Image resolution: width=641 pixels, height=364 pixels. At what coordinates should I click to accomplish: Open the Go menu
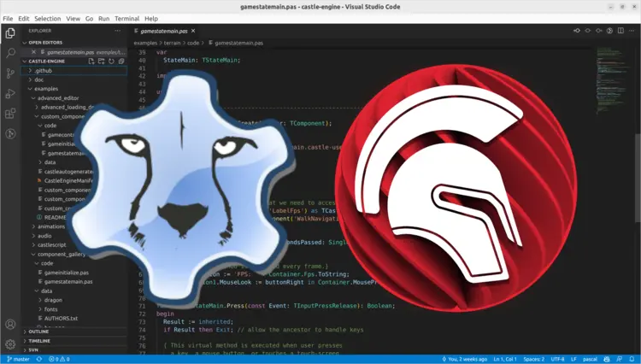point(89,19)
